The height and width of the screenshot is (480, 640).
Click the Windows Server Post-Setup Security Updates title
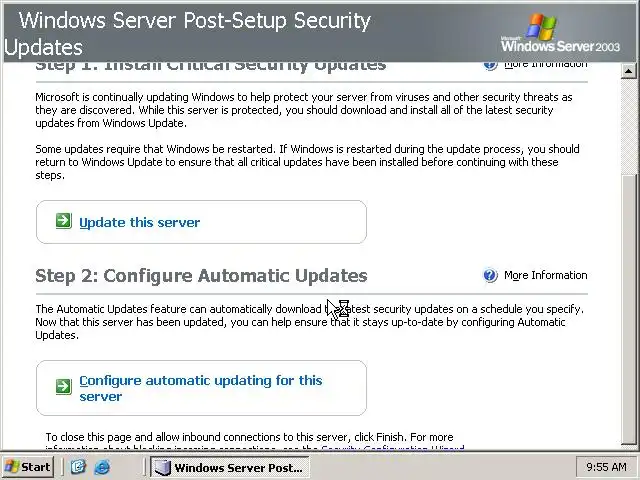pyautogui.click(x=190, y=33)
